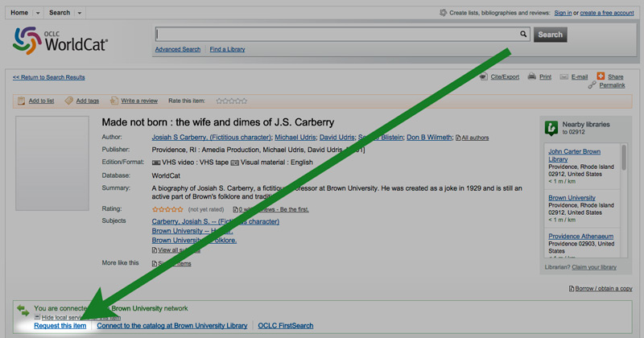Click the orange Rating stars in details

point(167,209)
